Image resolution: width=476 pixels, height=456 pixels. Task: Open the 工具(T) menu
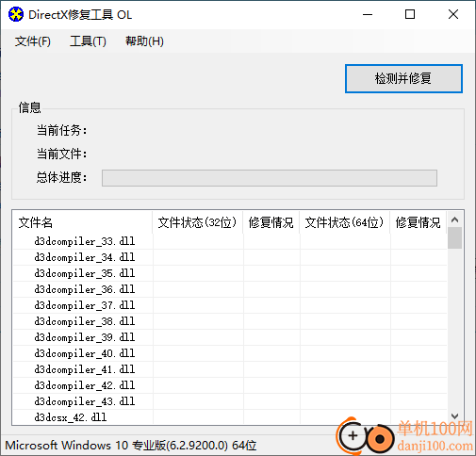click(x=88, y=41)
